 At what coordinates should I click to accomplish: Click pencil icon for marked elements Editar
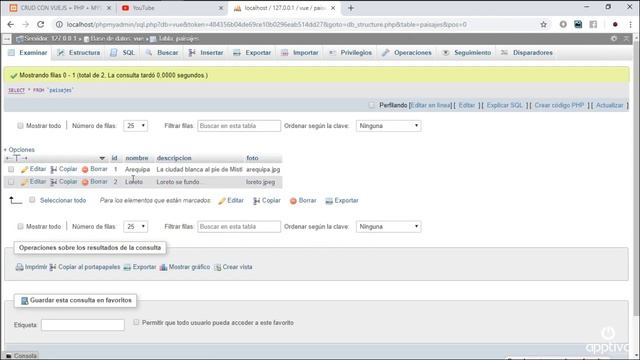222,201
